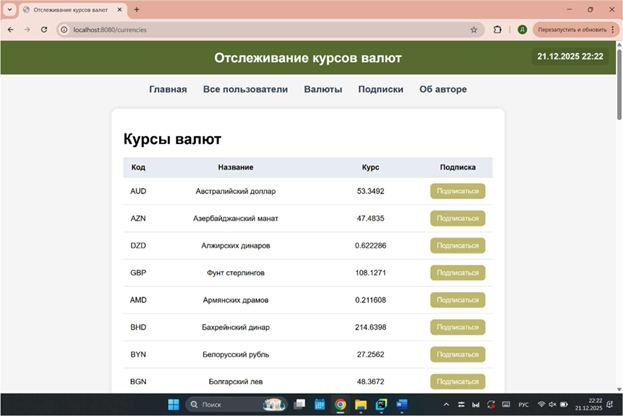The image size is (623, 416).
Task: Open the Об авторе page
Action: click(x=443, y=89)
